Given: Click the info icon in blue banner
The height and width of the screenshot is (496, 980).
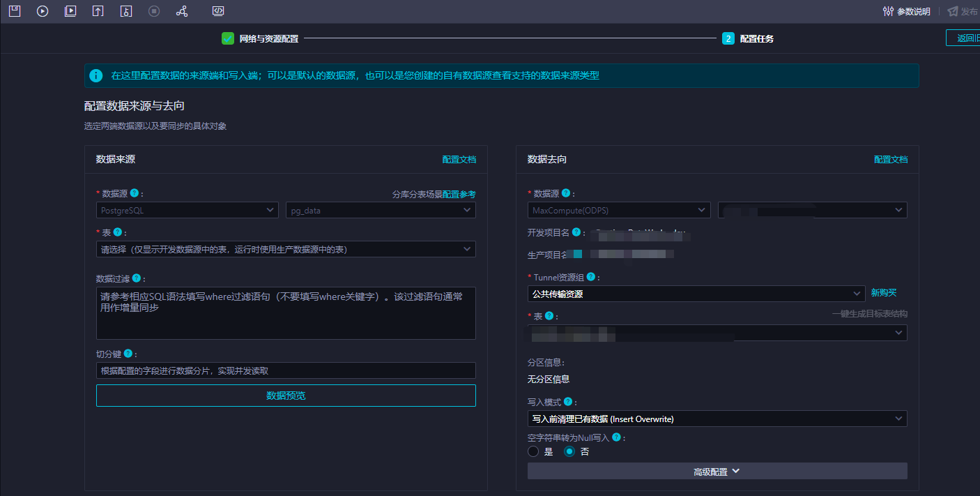Looking at the screenshot, I should pyautogui.click(x=96, y=75).
